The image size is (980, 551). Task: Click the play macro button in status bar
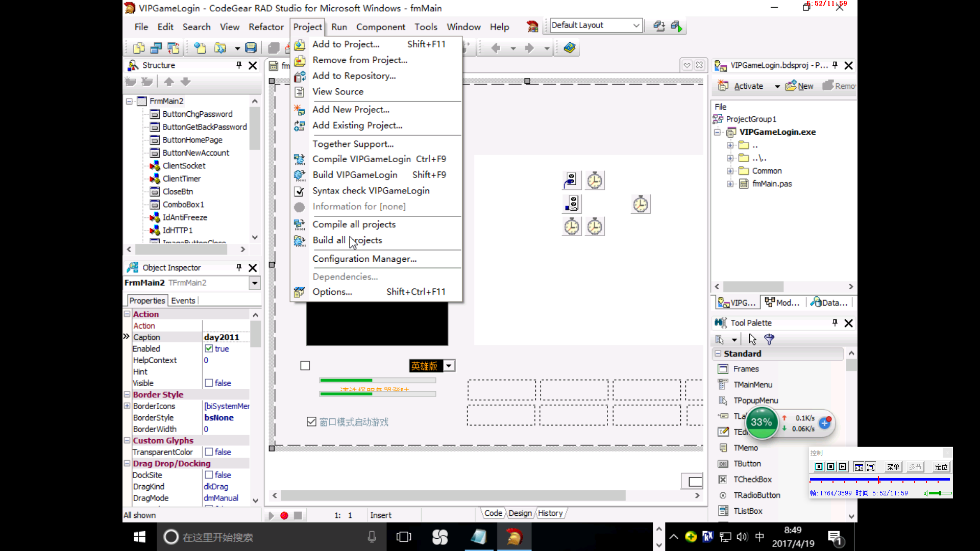tap(271, 515)
